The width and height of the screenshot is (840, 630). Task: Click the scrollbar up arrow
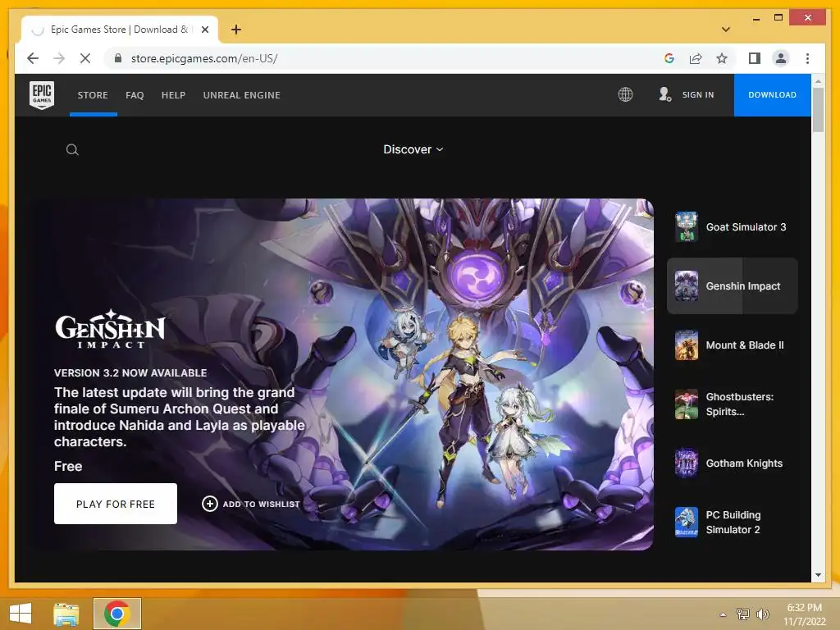pos(818,81)
